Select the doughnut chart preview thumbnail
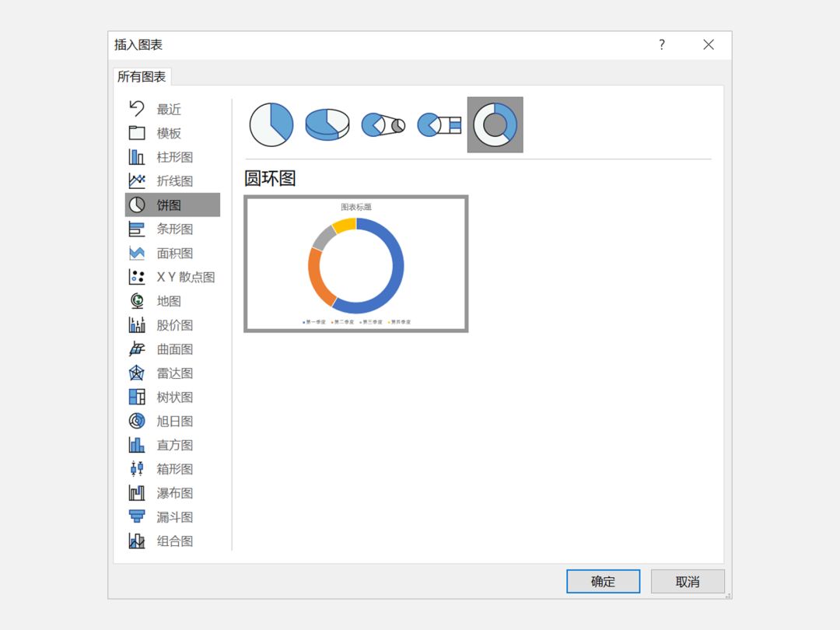 (x=355, y=264)
